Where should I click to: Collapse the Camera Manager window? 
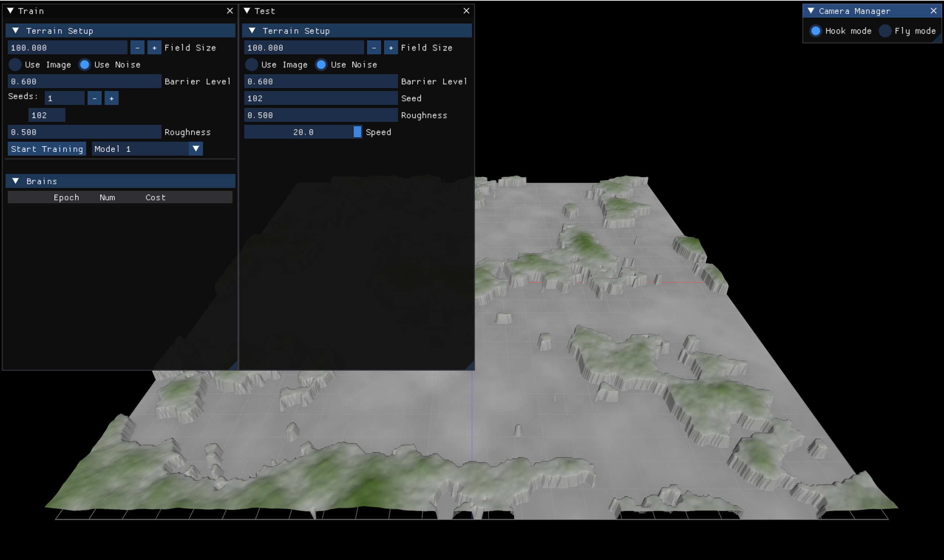(811, 11)
